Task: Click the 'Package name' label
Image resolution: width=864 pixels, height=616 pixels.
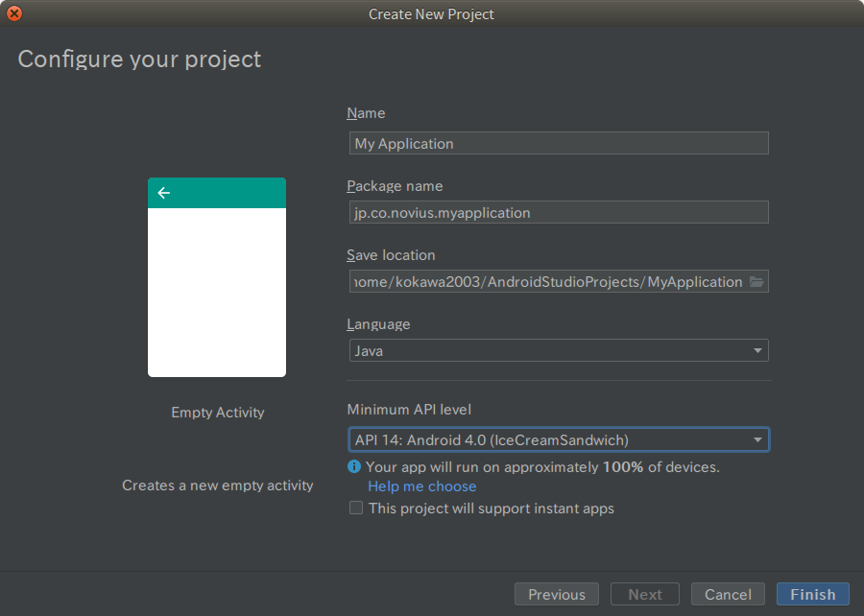Action: [x=395, y=186]
